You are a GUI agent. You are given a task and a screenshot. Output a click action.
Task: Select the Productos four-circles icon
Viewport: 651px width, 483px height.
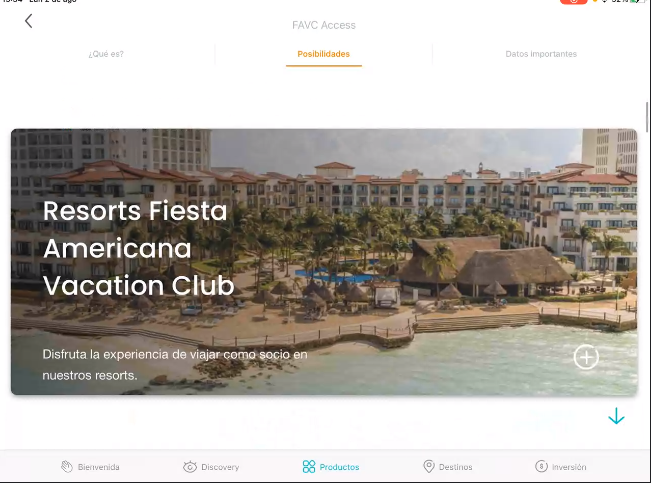[309, 467]
